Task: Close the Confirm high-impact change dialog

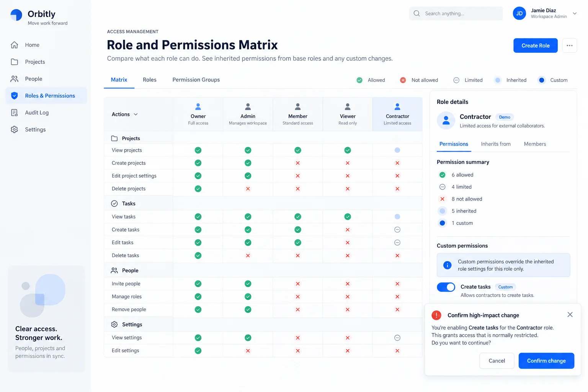Action: [x=570, y=315]
